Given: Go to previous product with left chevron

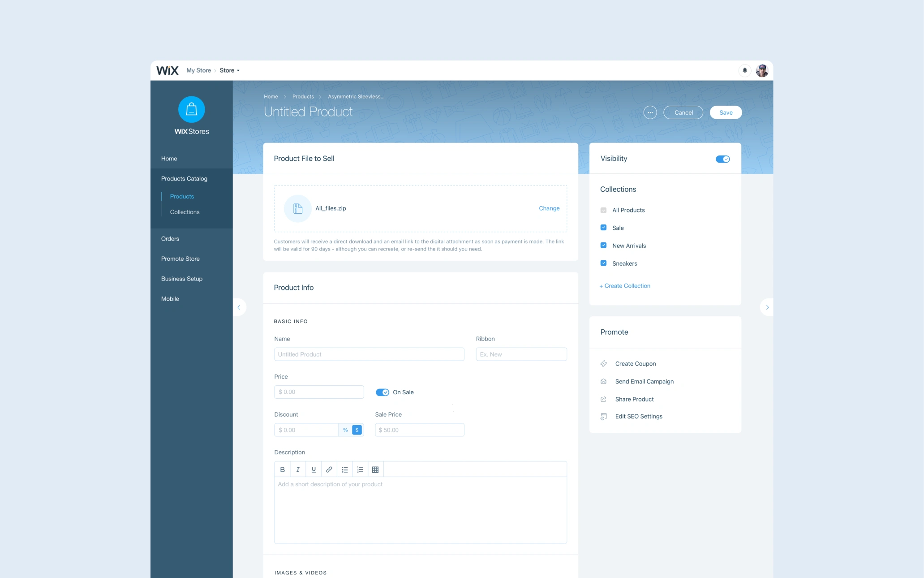Looking at the screenshot, I should (x=239, y=307).
